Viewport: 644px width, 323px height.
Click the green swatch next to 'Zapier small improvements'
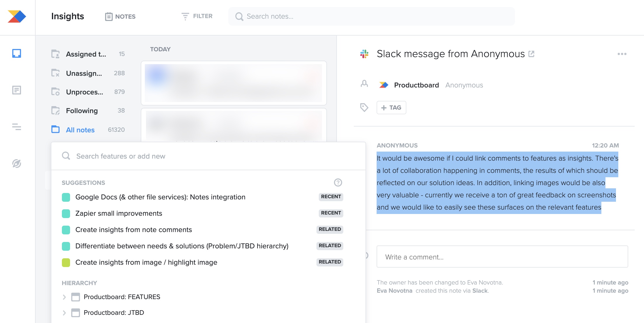pyautogui.click(x=65, y=213)
